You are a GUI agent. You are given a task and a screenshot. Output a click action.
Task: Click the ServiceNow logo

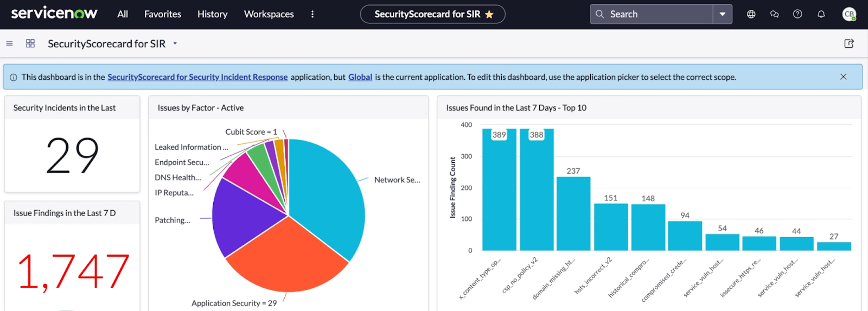(54, 13)
